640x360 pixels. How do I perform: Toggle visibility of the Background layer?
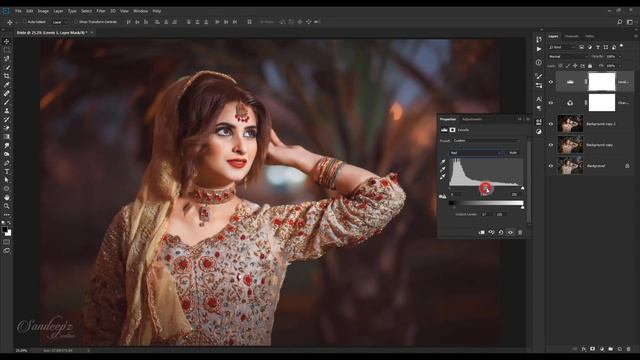551,166
